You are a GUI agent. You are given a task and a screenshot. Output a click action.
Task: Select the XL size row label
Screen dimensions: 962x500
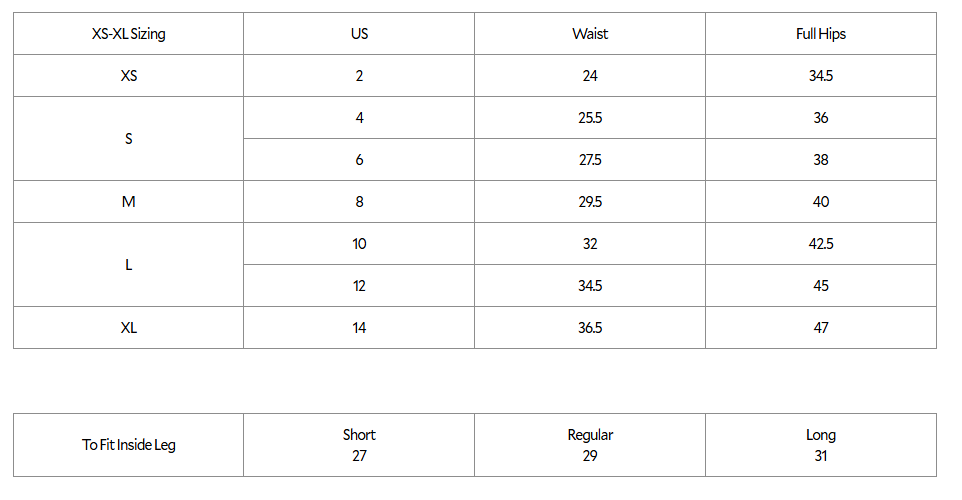[128, 328]
